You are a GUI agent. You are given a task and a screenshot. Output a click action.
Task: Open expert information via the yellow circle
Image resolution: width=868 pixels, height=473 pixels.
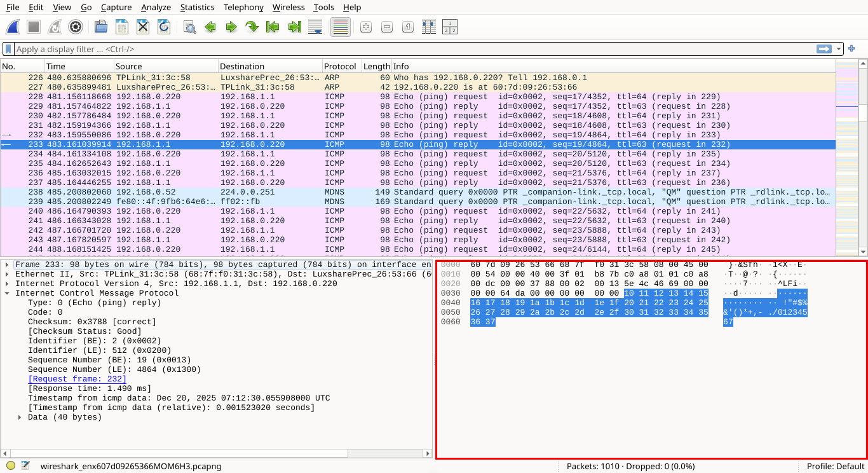tap(10, 466)
